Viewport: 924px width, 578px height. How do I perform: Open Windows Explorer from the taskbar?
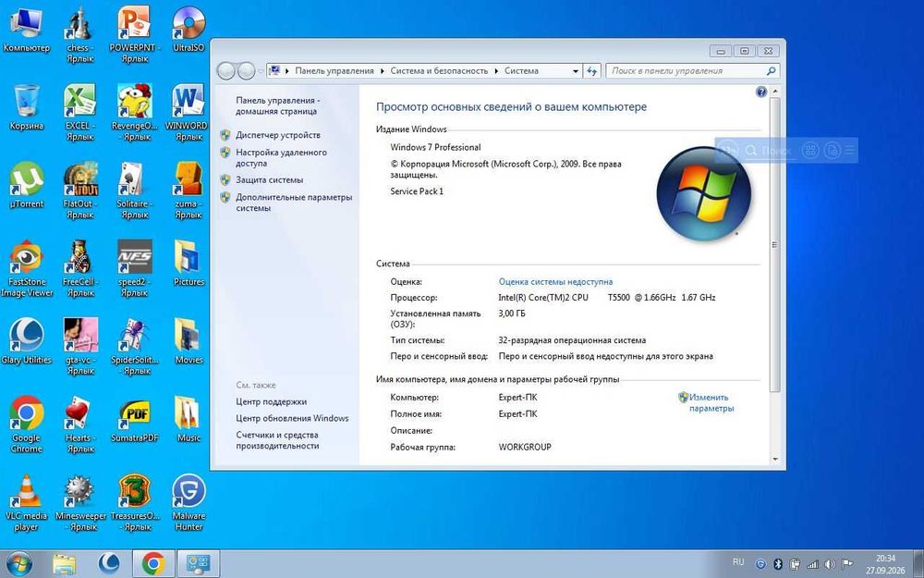coord(65,564)
